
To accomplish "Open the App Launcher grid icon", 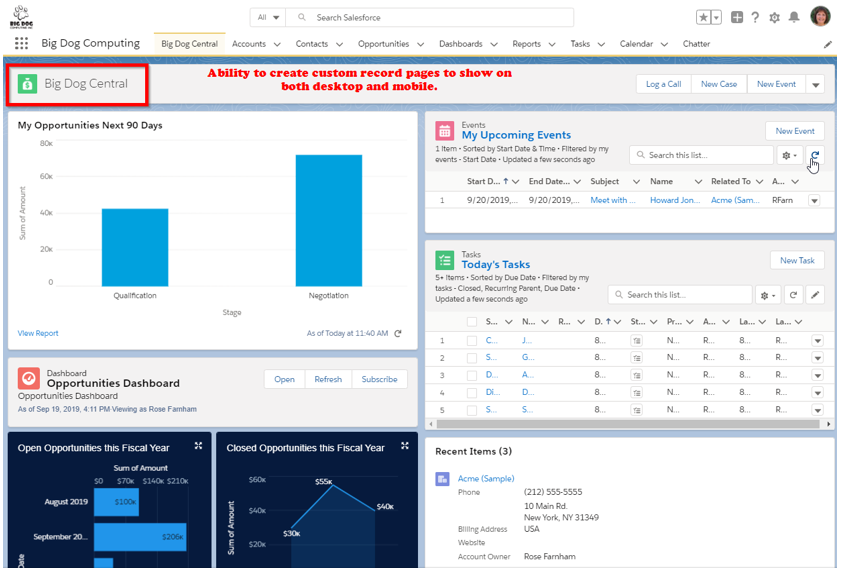I will pos(22,43).
